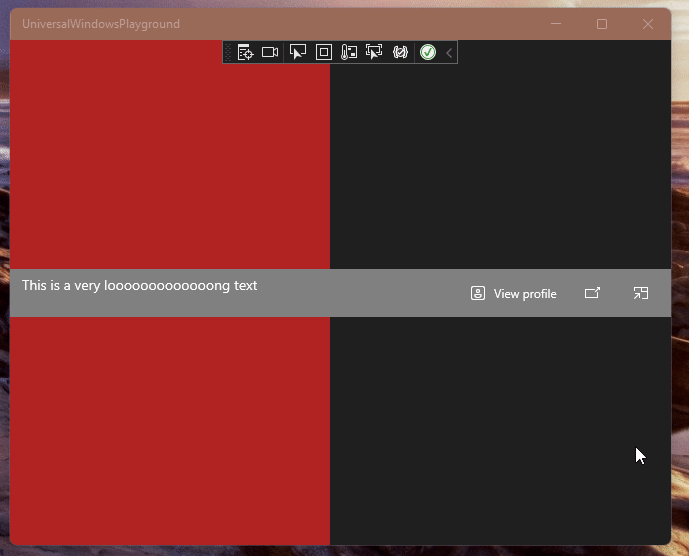Maximize the UniversalWindowsPlayground window
Screen dimensions: 689x556
coord(602,24)
